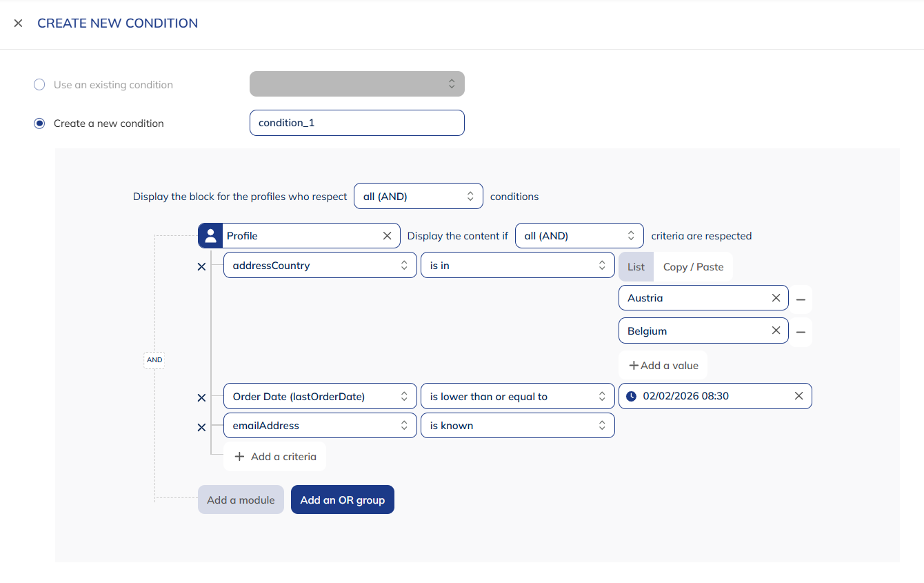Remove the addressCountry criteria row
The height and width of the screenshot is (583, 924).
[x=201, y=266]
